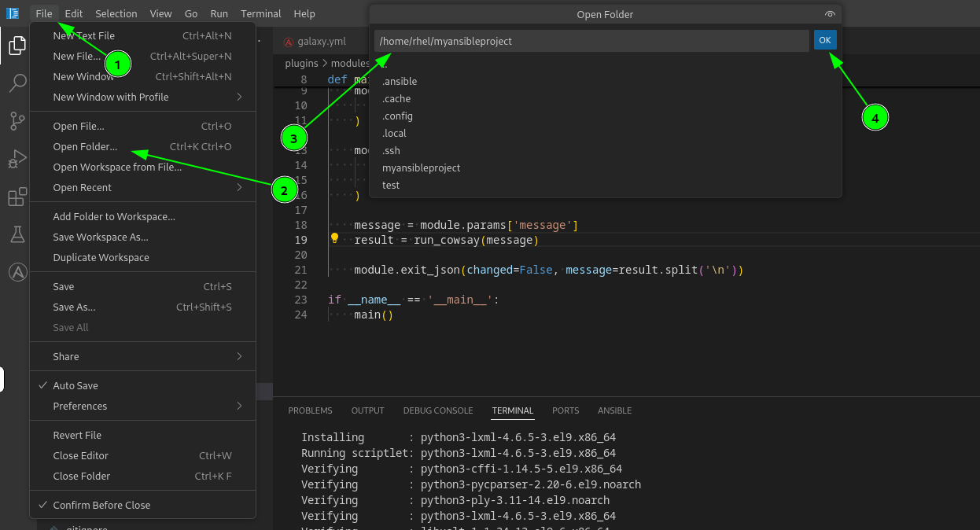Choose Close Editor entry
Screen dimensions: 980x530
tap(142, 455)
